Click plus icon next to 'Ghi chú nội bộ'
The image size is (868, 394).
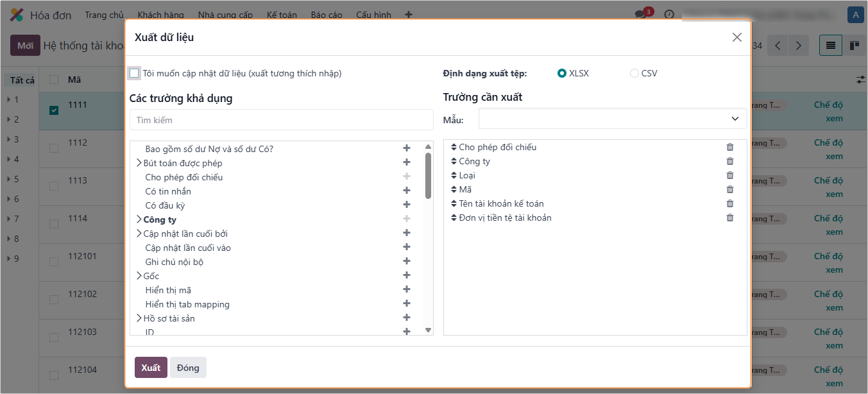pos(406,261)
